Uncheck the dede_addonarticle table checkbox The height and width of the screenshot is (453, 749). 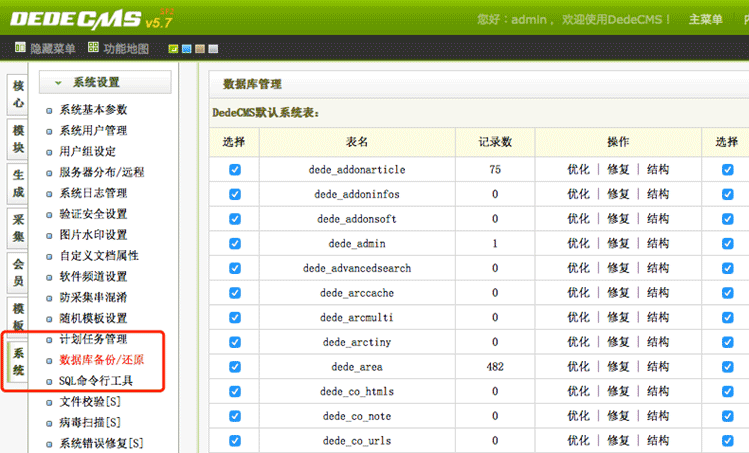235,170
